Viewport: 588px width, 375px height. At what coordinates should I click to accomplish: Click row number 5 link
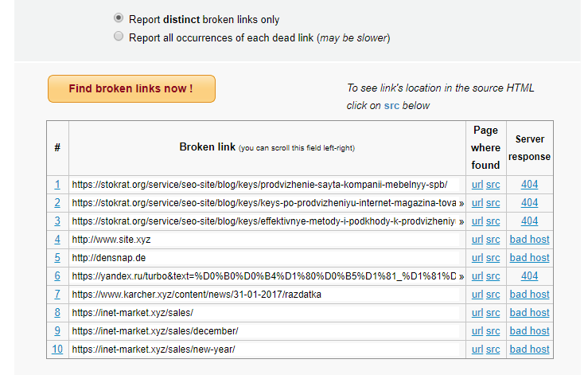point(57,257)
